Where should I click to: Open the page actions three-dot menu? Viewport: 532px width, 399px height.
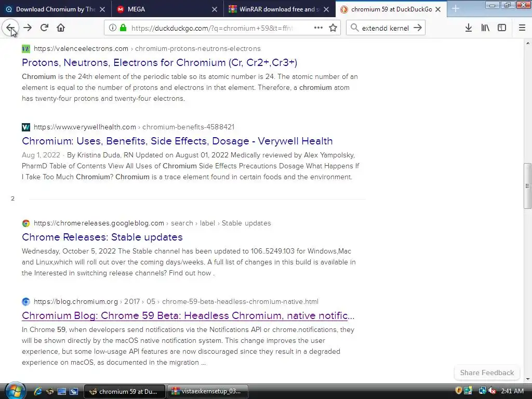pos(318,28)
